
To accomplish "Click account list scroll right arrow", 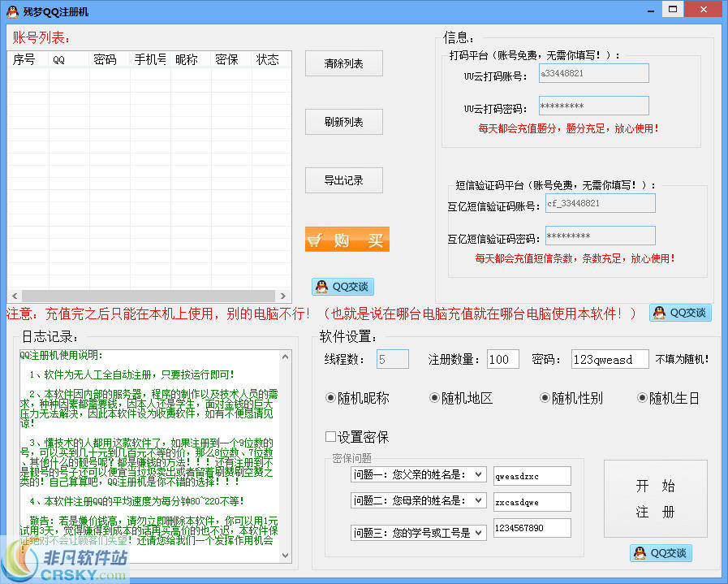I will 283,296.
